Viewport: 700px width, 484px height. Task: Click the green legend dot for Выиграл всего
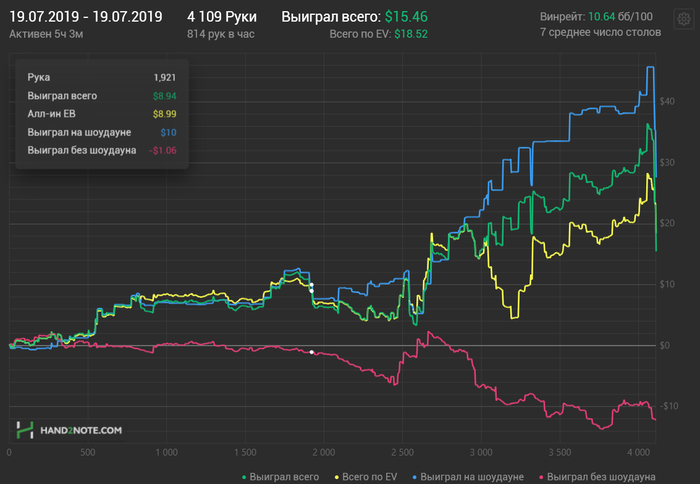(x=244, y=477)
